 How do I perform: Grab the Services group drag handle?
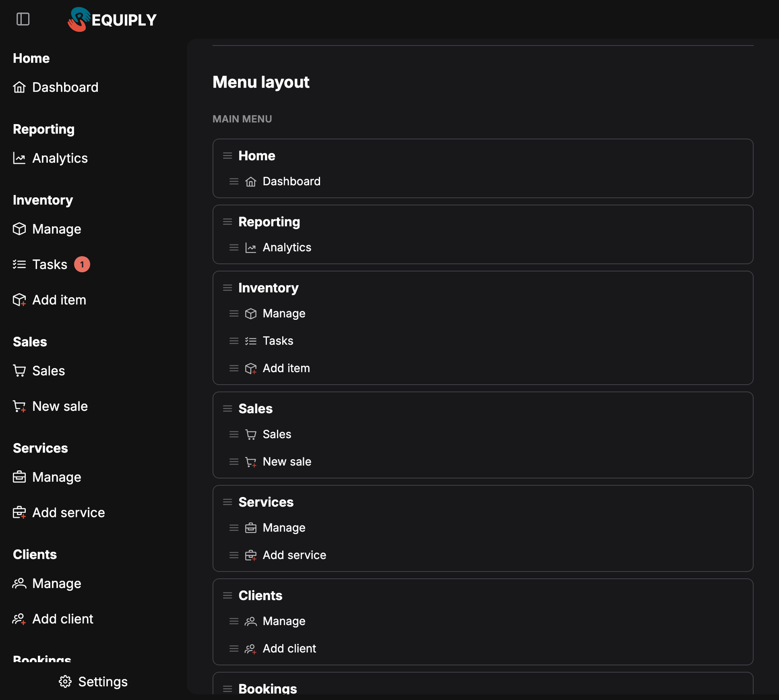pyautogui.click(x=228, y=502)
